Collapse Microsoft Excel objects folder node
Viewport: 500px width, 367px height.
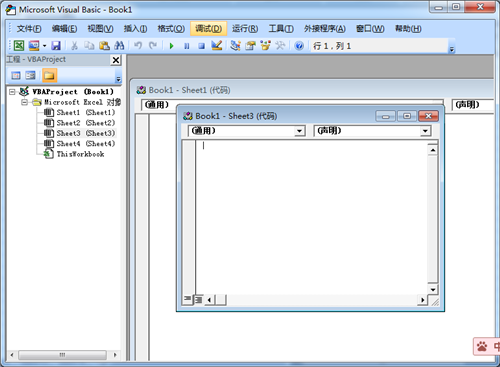click(x=24, y=102)
